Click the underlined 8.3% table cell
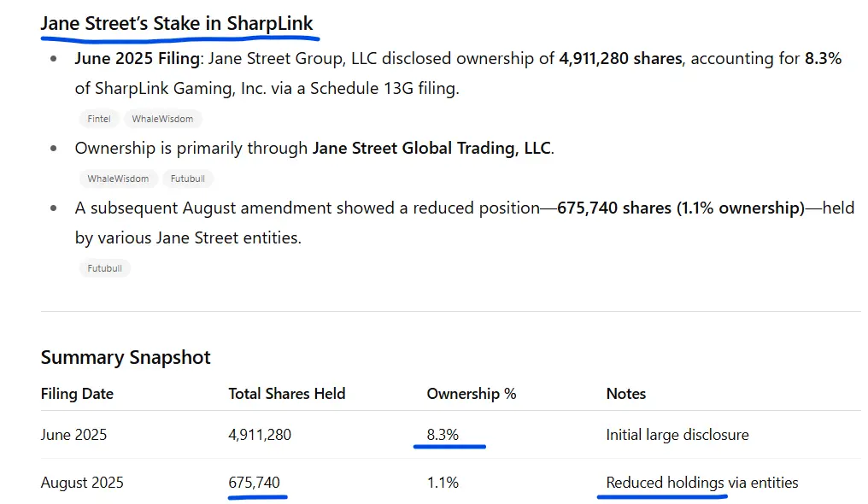This screenshot has height=504, width=868. (x=443, y=435)
